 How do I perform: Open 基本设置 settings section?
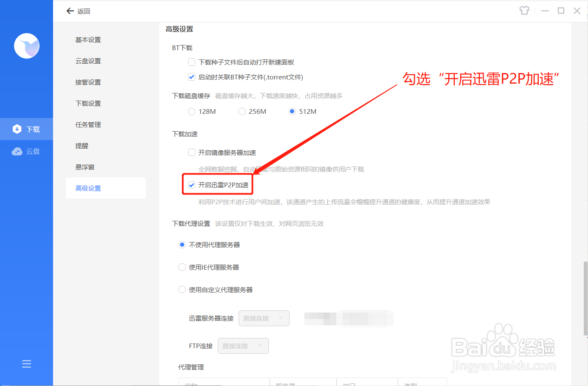point(88,39)
